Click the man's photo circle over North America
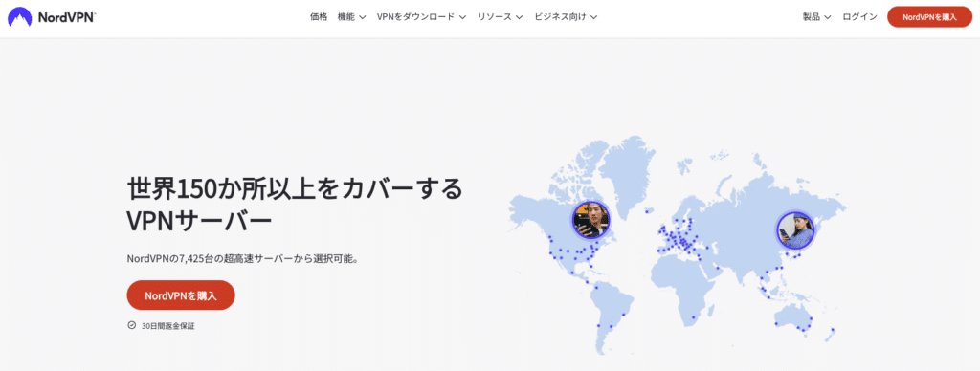 pos(591,220)
